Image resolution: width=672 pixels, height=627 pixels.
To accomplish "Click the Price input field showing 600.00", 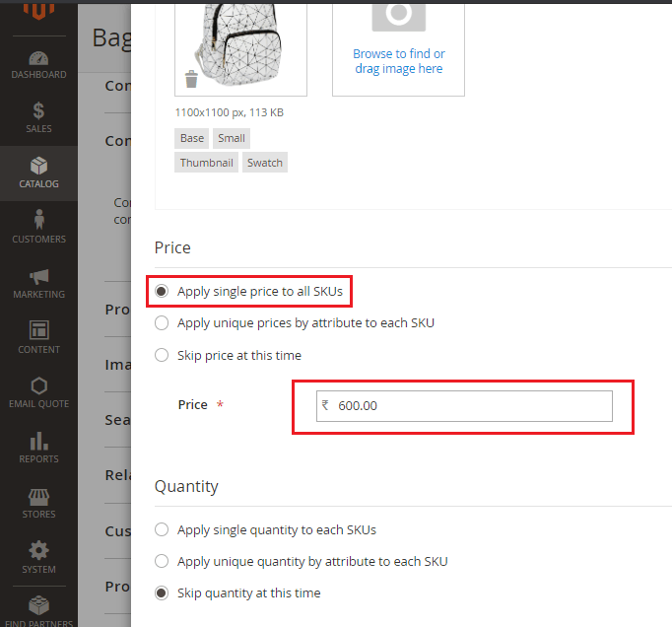I will click(x=464, y=406).
